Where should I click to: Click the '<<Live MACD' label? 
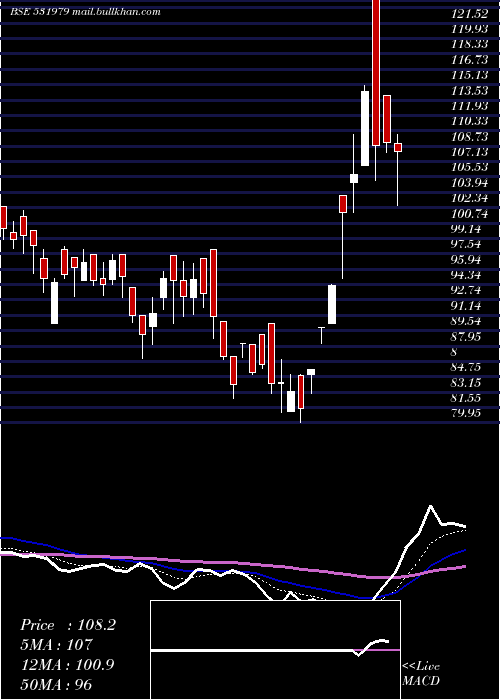(x=421, y=674)
